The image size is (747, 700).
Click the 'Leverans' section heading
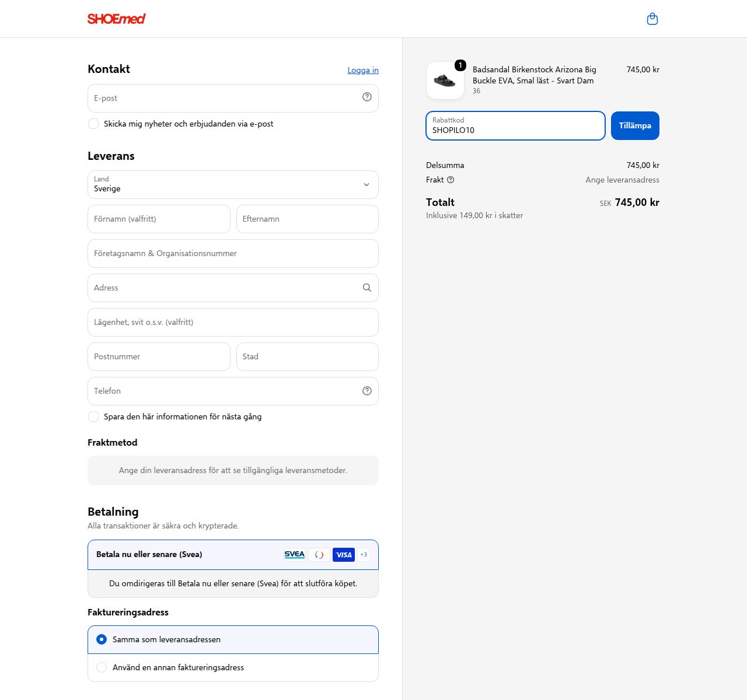point(111,156)
